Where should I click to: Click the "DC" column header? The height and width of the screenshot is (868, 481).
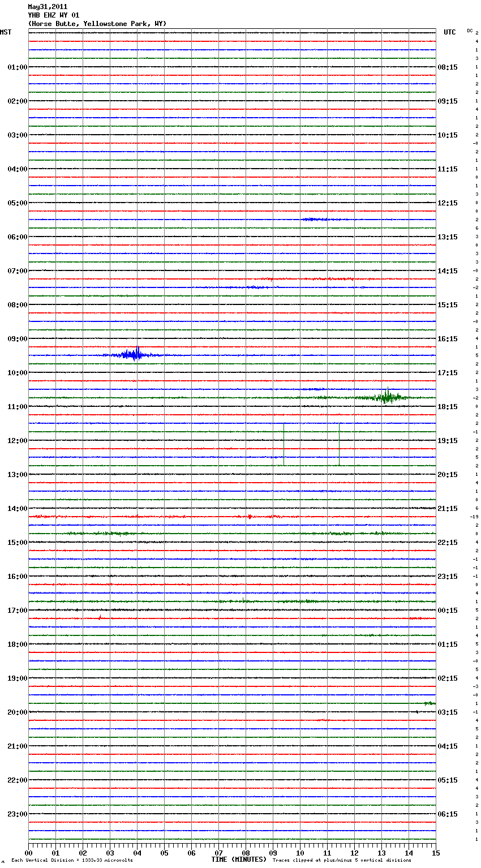470,31
